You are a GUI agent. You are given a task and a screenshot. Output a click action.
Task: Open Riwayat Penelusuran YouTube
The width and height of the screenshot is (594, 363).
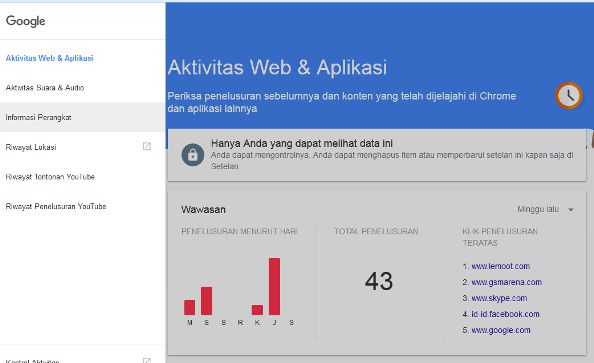[56, 206]
